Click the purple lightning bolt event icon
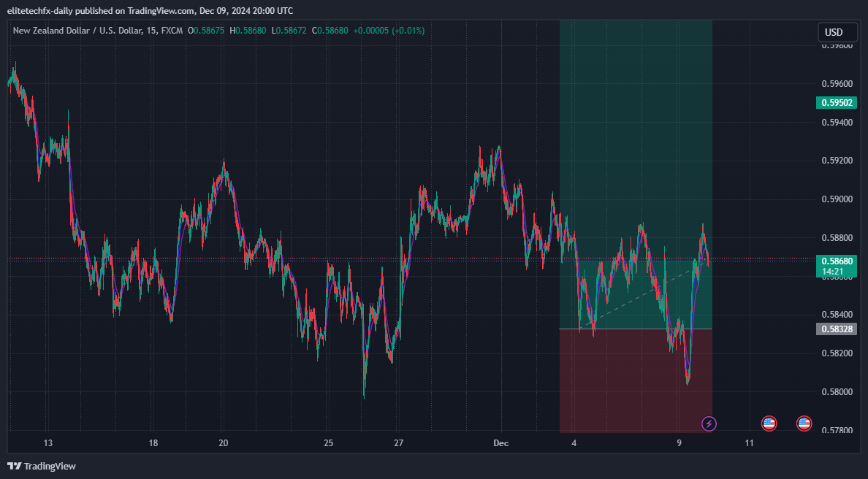Screen dimensions: 868x479 (x=709, y=424)
